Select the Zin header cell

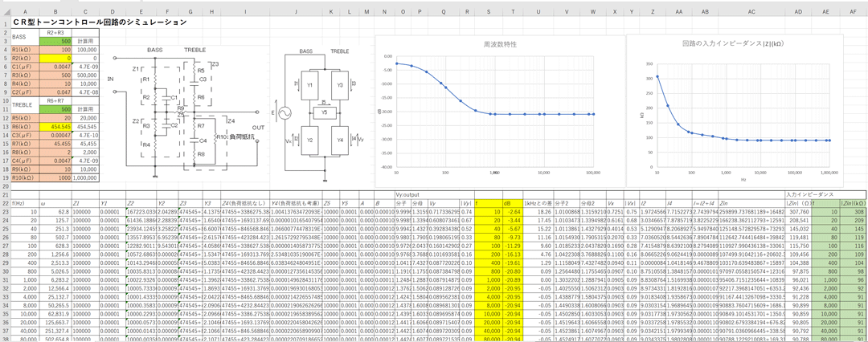tap(751, 202)
